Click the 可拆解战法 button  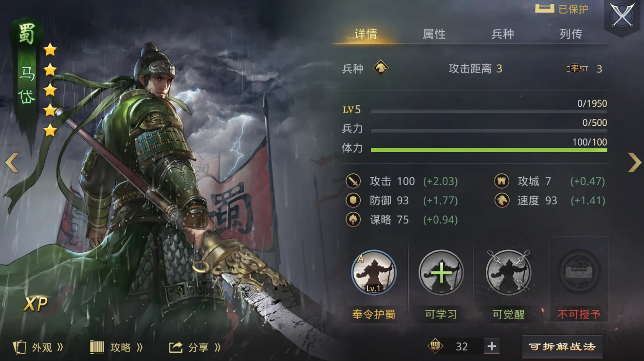point(562,347)
